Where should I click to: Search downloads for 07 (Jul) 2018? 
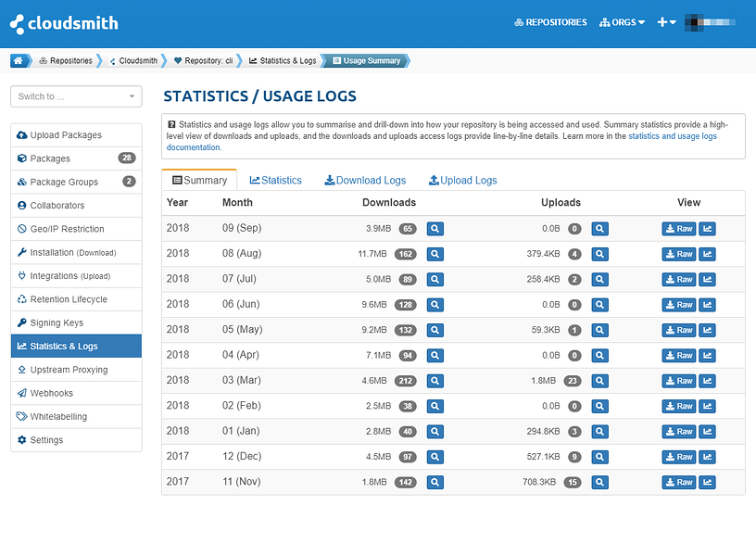click(x=435, y=279)
